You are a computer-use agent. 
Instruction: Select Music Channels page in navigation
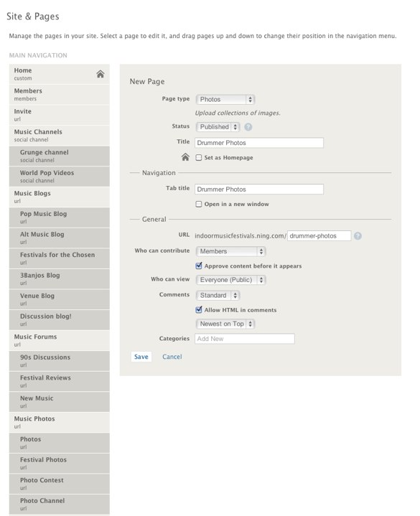[60, 136]
